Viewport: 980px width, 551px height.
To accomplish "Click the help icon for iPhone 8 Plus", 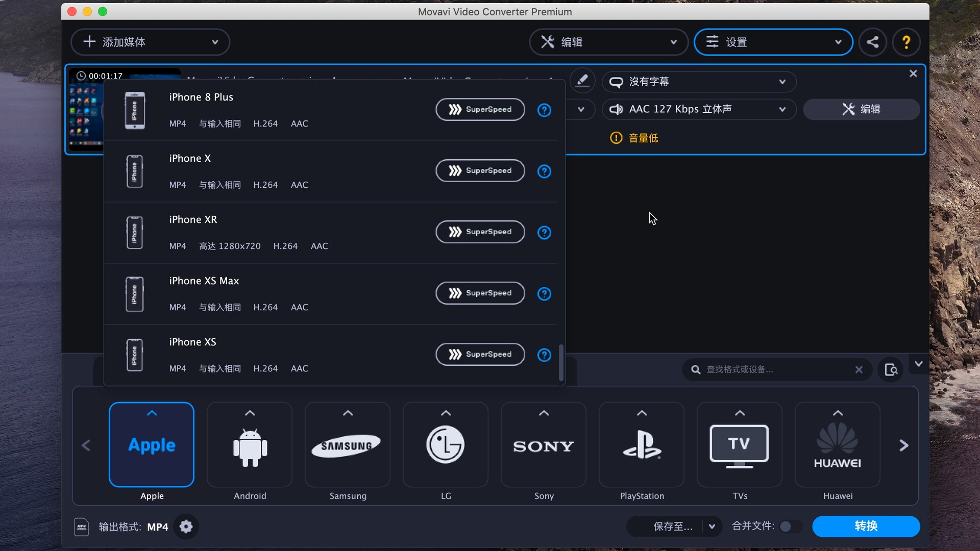I will coord(543,109).
